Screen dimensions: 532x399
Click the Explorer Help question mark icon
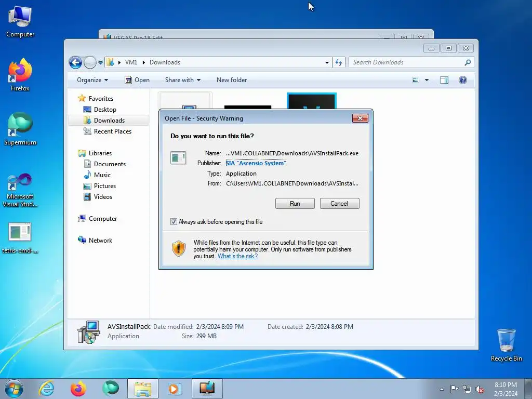click(462, 80)
